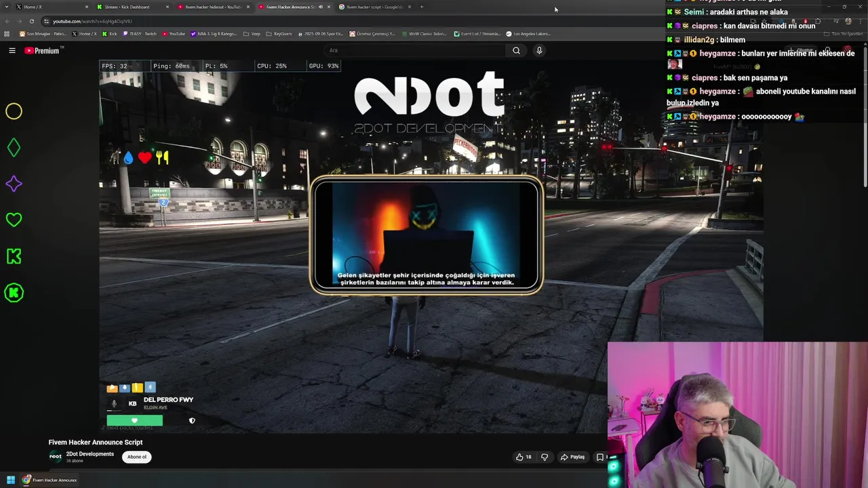Click the green Kick 'K' logo sidebar icon
The width and height of the screenshot is (868, 488).
14,256
